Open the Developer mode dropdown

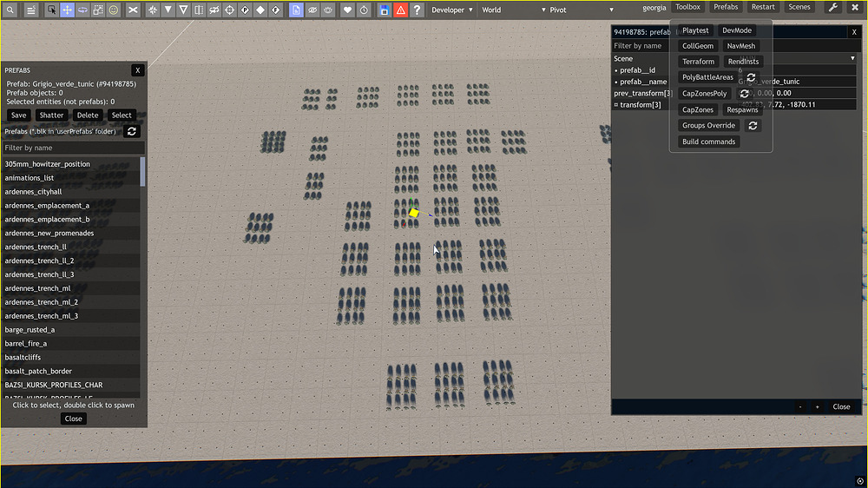point(451,10)
